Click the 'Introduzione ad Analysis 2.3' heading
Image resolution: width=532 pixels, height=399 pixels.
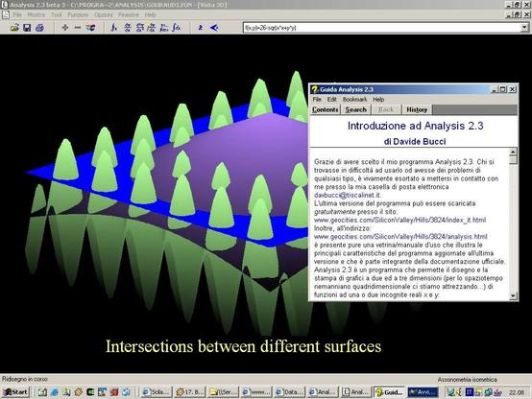(x=415, y=126)
